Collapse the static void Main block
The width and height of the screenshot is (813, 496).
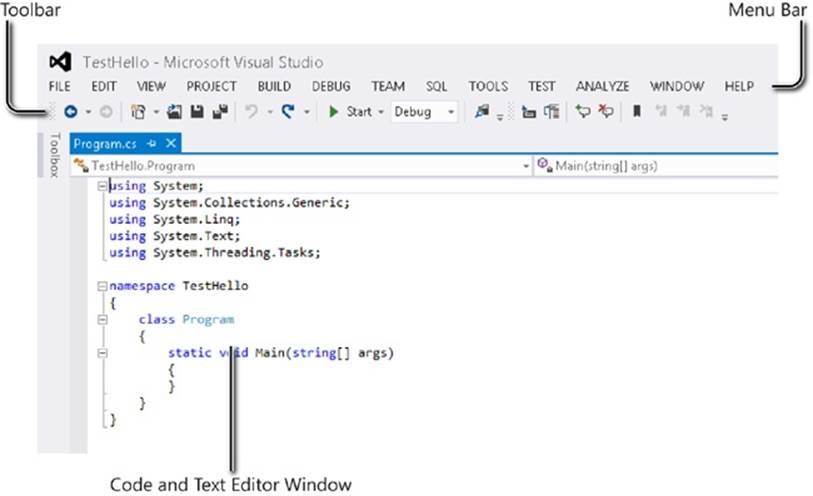click(x=103, y=353)
